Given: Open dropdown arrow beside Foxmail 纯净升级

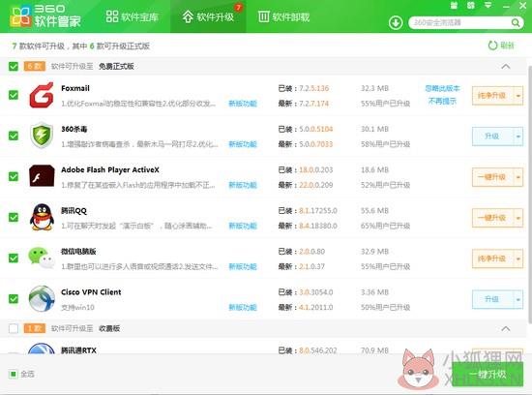Looking at the screenshot, I should pos(518,96).
